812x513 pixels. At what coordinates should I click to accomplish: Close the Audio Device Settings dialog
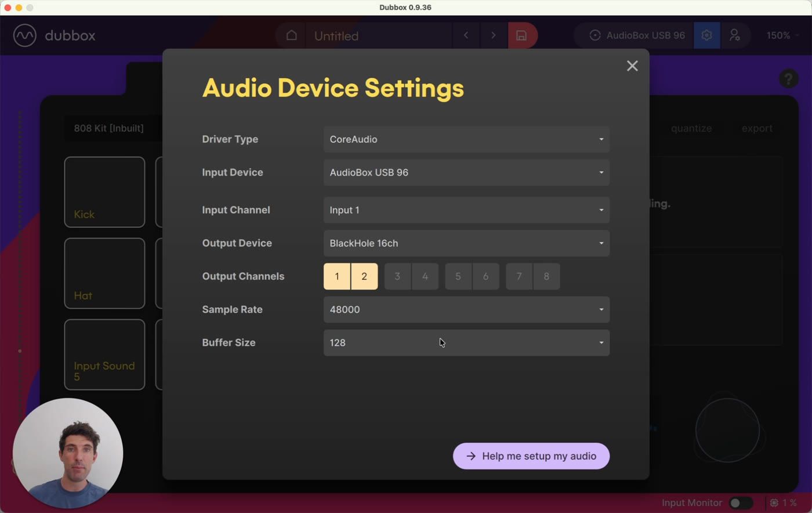[632, 66]
